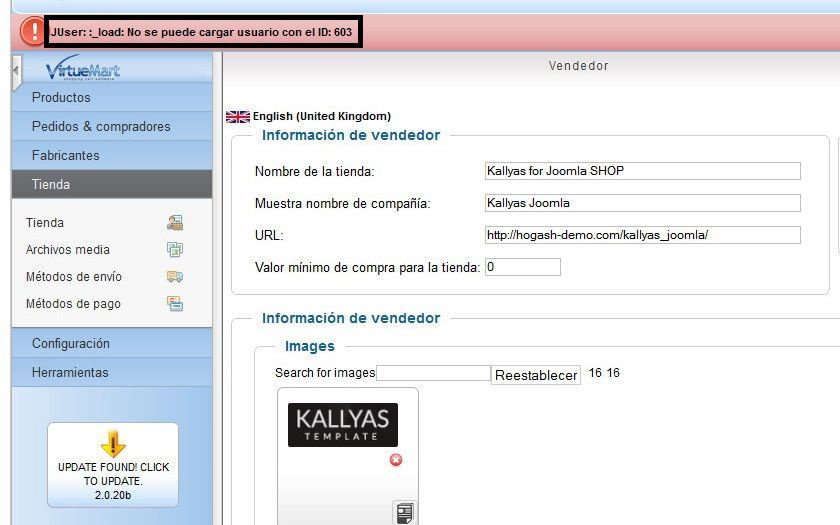This screenshot has height=525, width=840.
Task: Focus the URL input field
Action: coord(642,235)
